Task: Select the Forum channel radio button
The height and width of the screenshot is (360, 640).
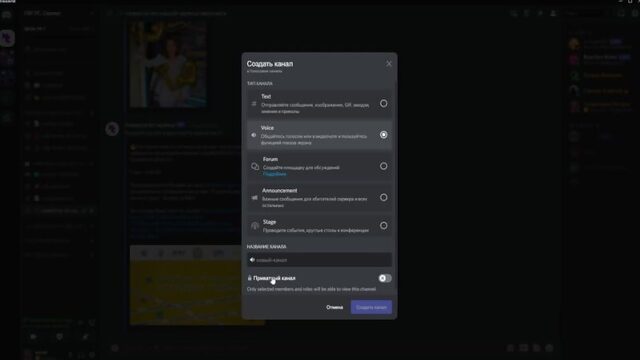Action: click(384, 166)
